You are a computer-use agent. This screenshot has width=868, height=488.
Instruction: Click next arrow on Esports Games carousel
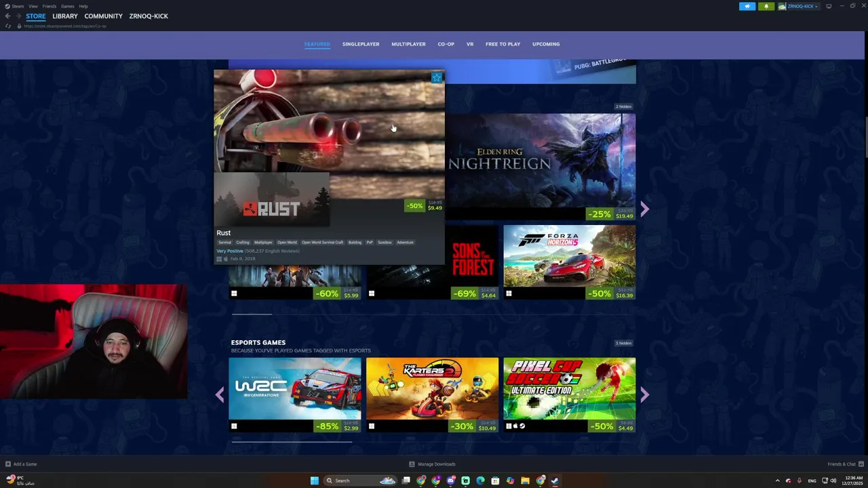pyautogui.click(x=645, y=394)
